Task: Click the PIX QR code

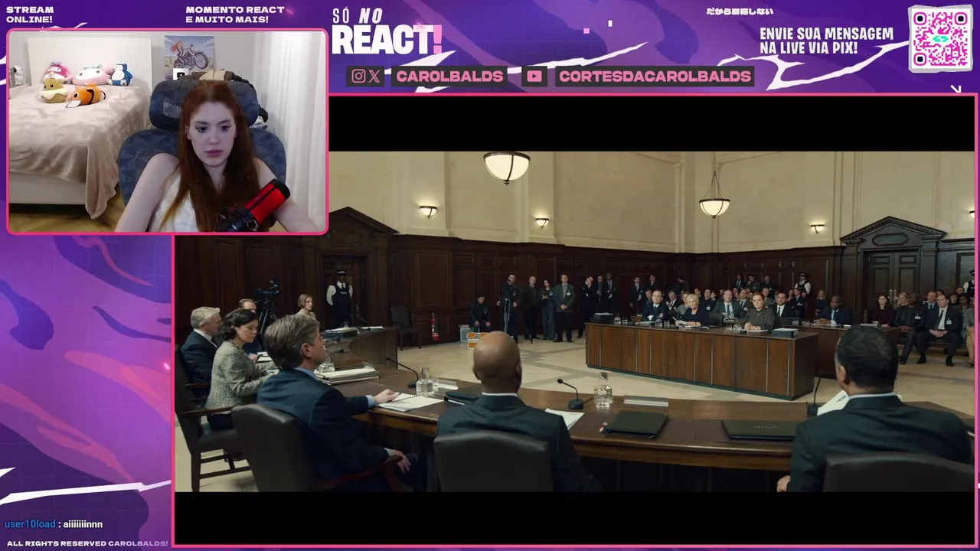Action: pyautogui.click(x=940, y=38)
